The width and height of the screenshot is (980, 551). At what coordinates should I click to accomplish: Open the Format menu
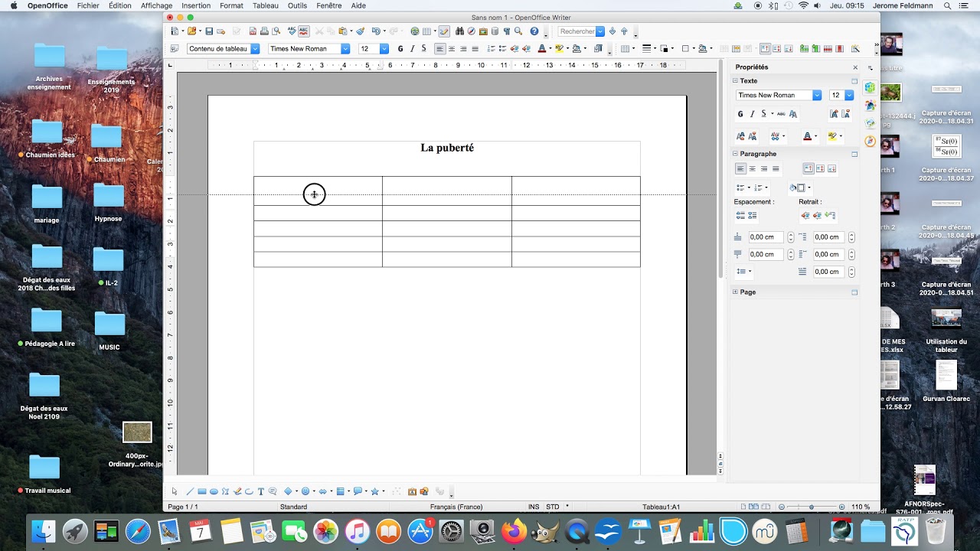[231, 5]
